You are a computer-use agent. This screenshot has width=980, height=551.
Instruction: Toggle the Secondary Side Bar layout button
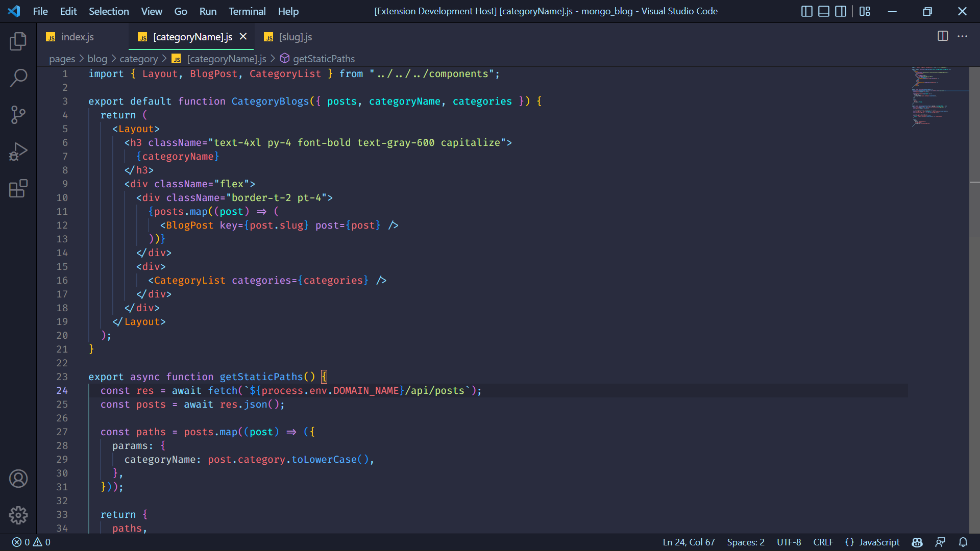841,11
